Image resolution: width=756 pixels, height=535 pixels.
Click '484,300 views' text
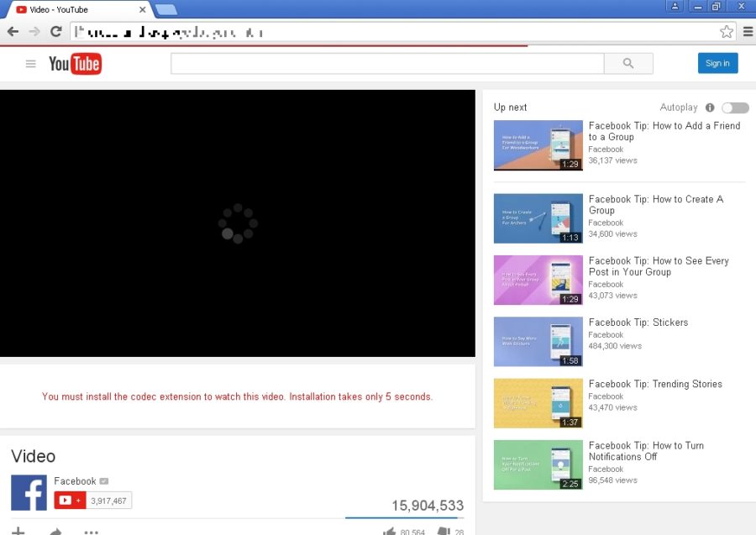click(615, 346)
